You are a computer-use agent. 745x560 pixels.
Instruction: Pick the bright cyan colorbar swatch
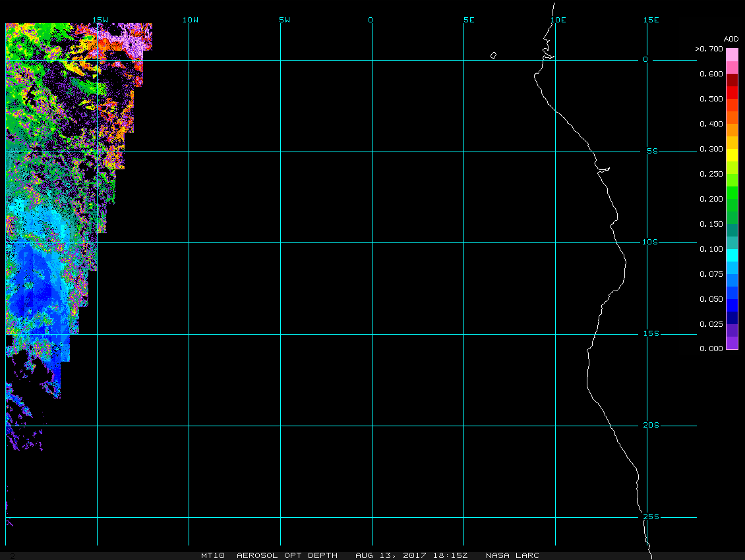point(732,255)
